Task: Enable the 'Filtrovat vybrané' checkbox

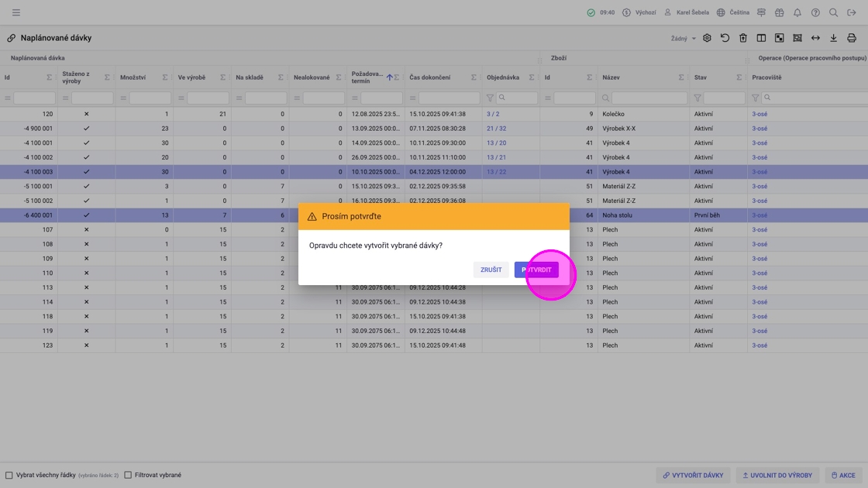Action: point(128,475)
